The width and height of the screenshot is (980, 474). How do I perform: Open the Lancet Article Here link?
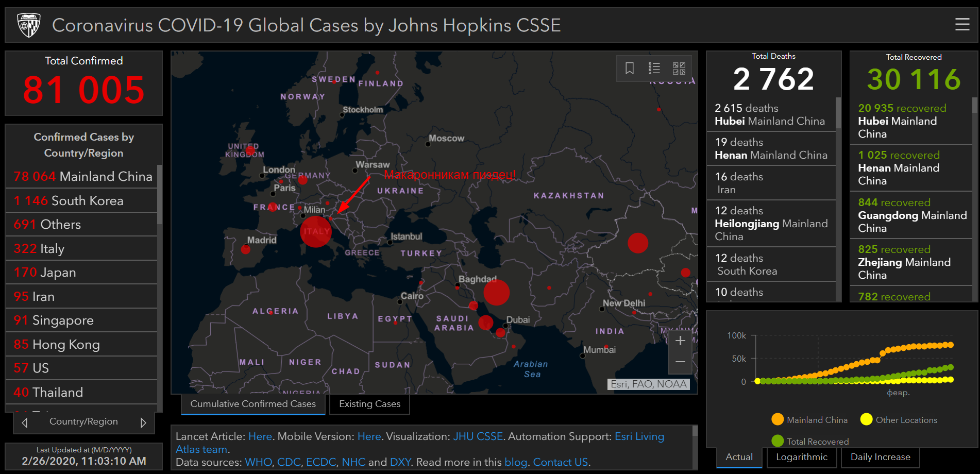[x=260, y=436]
